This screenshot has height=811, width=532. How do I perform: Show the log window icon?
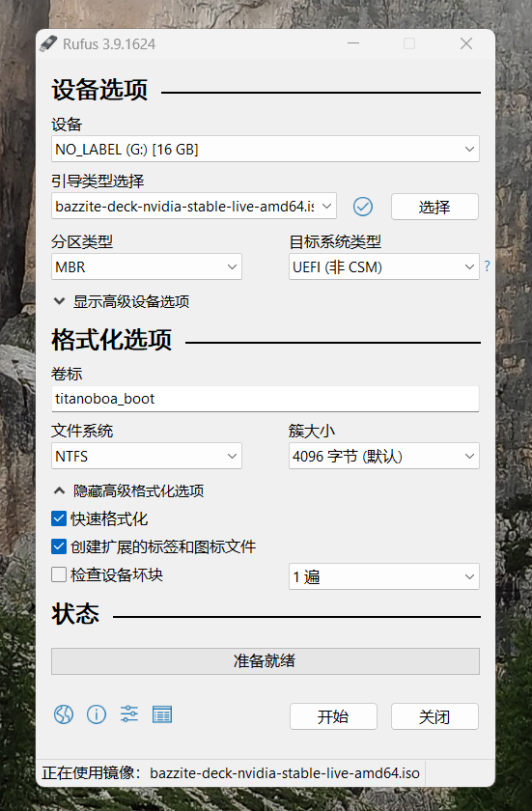click(x=162, y=714)
